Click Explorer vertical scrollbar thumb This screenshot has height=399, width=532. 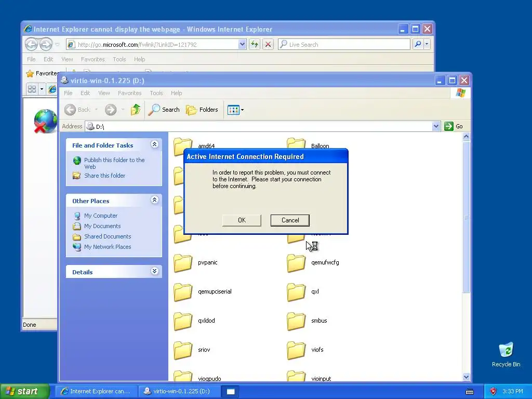[x=466, y=217]
